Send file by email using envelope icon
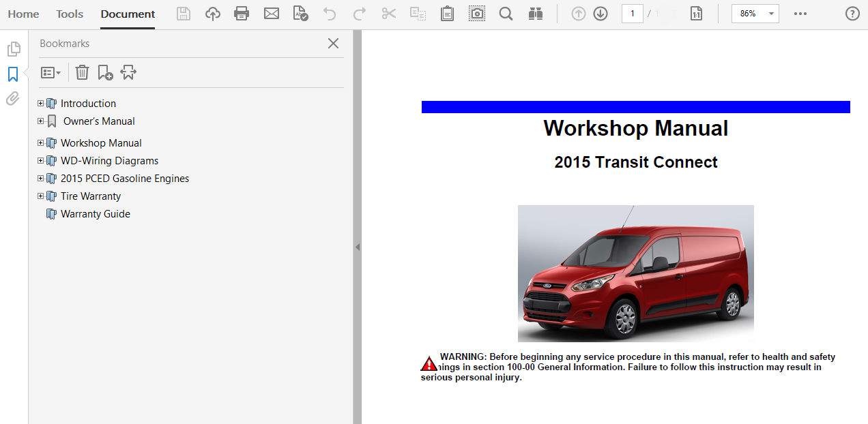The width and height of the screenshot is (868, 424). pos(272,14)
